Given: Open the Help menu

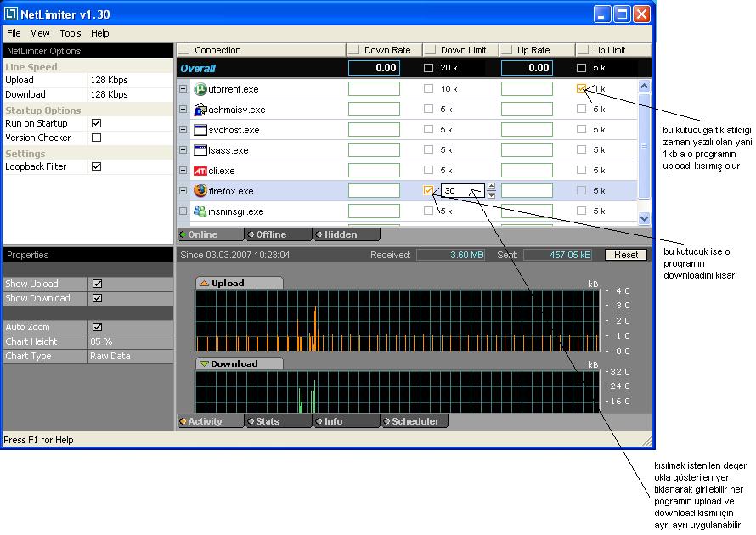Looking at the screenshot, I should click(x=99, y=33).
